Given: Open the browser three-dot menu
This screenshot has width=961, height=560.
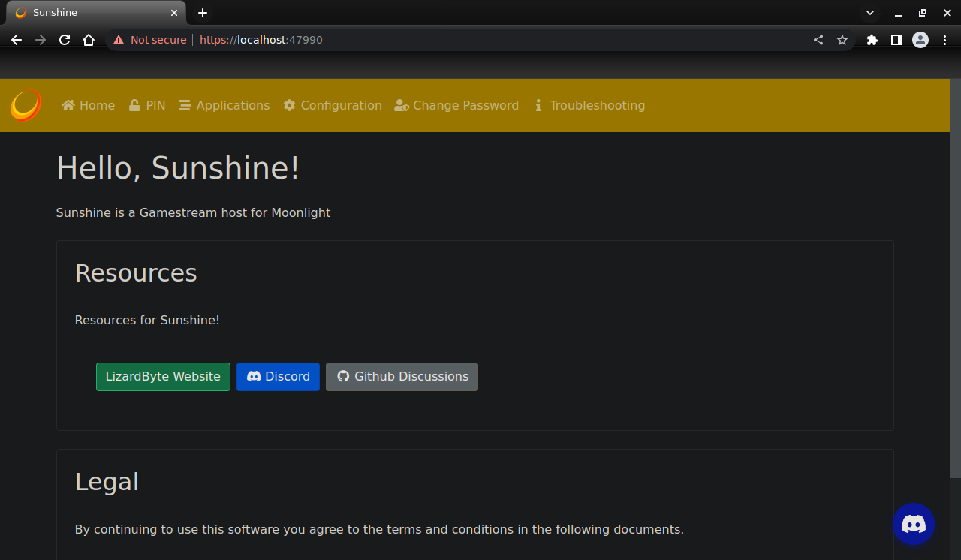Looking at the screenshot, I should tap(944, 40).
